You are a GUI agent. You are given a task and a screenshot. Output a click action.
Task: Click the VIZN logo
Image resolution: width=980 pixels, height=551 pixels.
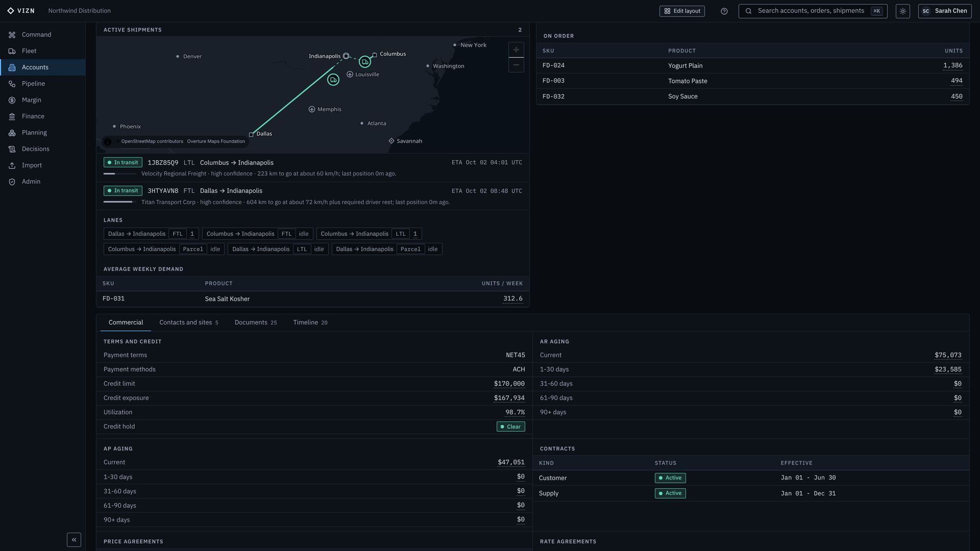click(x=21, y=11)
